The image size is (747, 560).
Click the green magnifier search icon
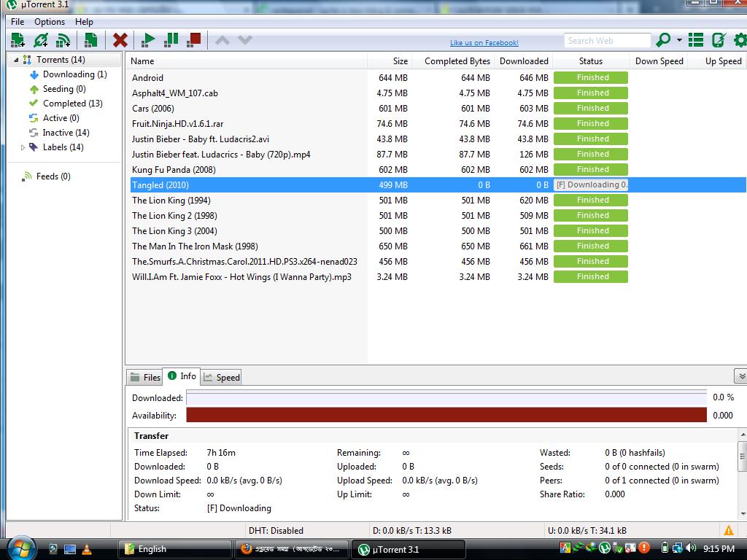tap(662, 40)
